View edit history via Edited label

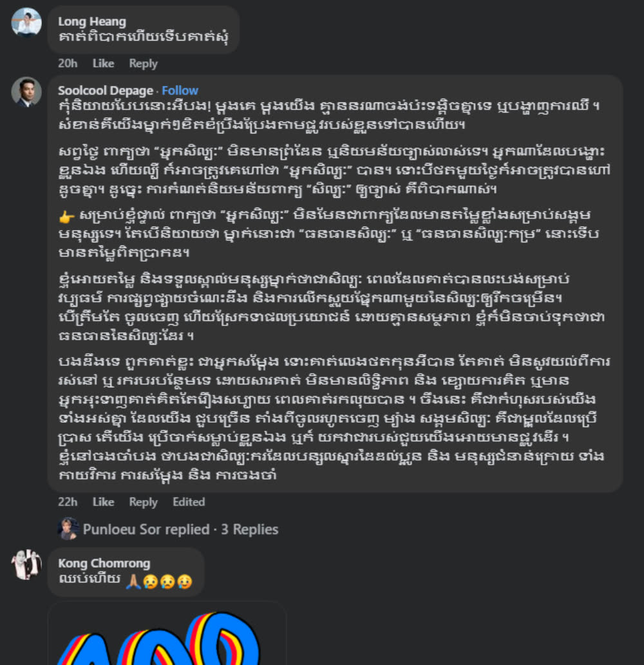(189, 502)
